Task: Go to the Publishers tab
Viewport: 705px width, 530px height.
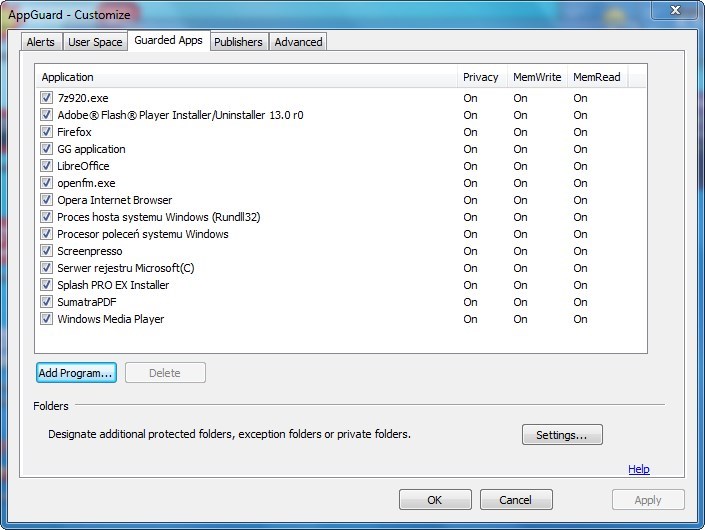Action: pos(238,42)
